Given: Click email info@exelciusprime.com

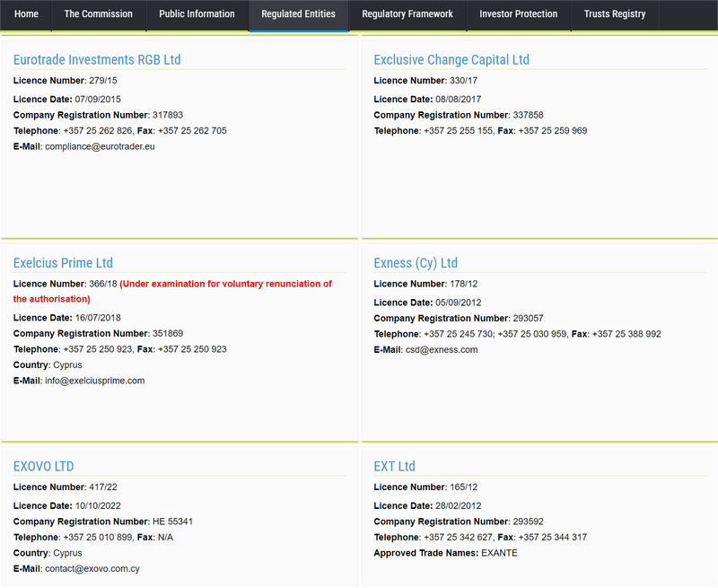Looking at the screenshot, I should 95,381.
